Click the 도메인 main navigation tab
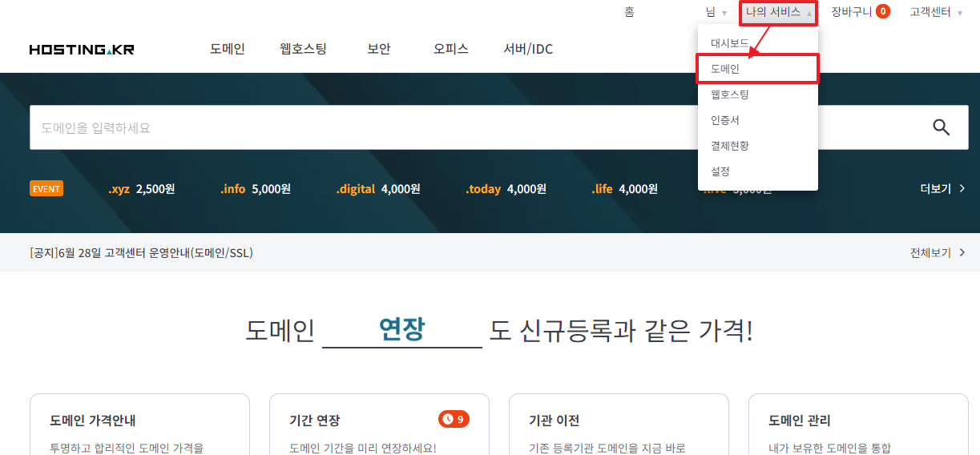 tap(228, 49)
